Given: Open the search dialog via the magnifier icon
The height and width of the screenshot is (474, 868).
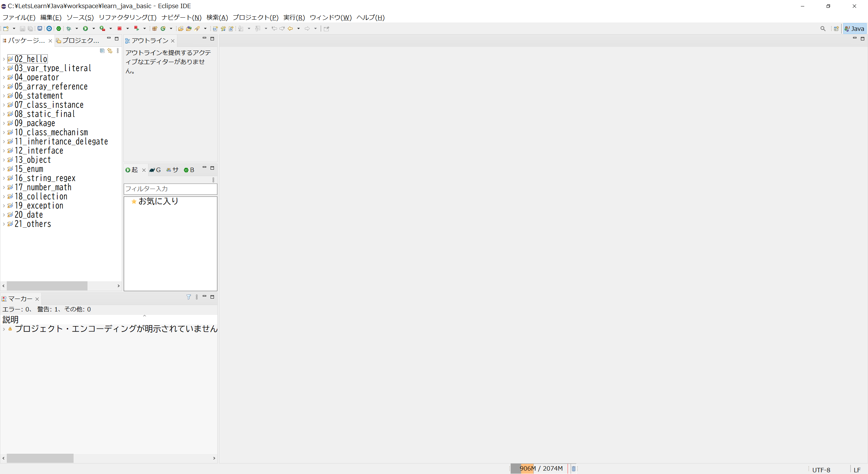Looking at the screenshot, I should 823,29.
